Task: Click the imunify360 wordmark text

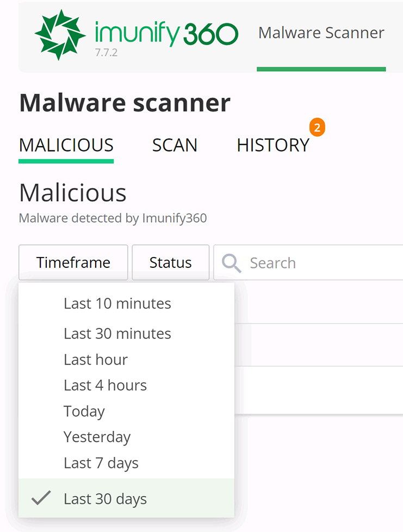Action: tap(166, 33)
